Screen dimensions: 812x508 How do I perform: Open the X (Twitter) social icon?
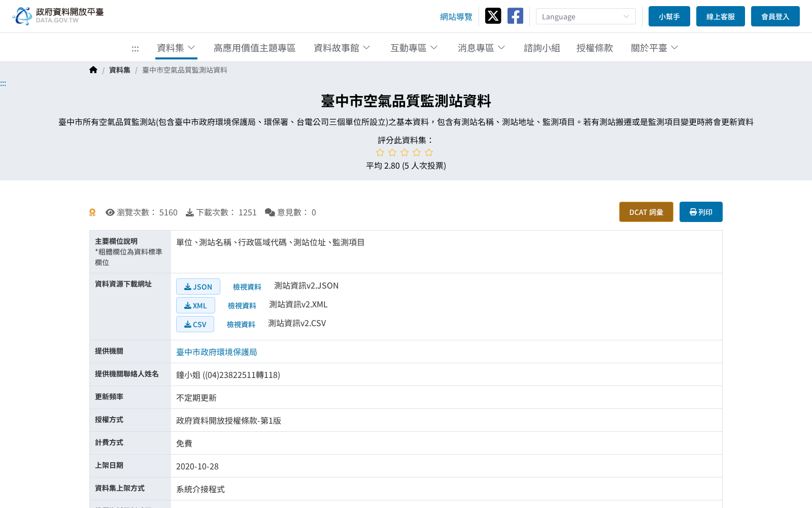[493, 16]
